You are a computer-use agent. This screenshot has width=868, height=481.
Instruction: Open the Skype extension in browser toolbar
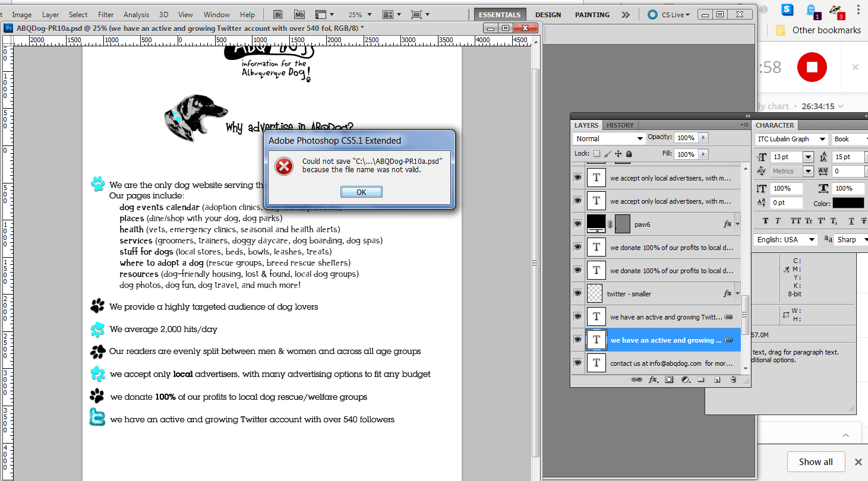(x=788, y=9)
